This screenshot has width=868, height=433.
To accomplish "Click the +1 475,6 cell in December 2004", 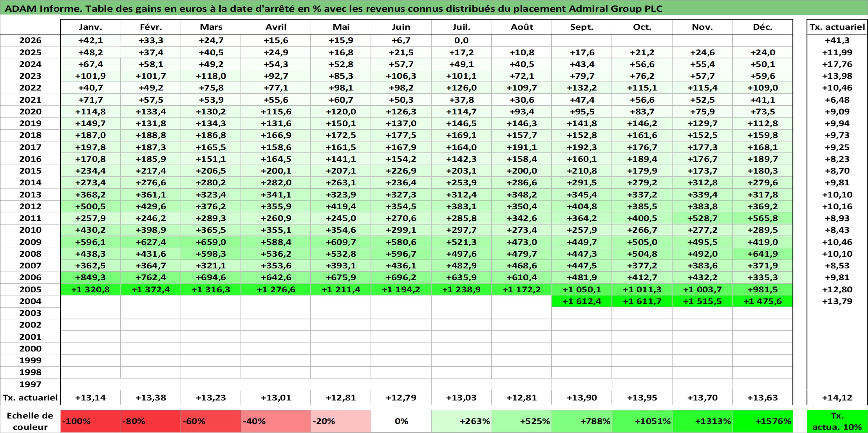I will coord(763,301).
